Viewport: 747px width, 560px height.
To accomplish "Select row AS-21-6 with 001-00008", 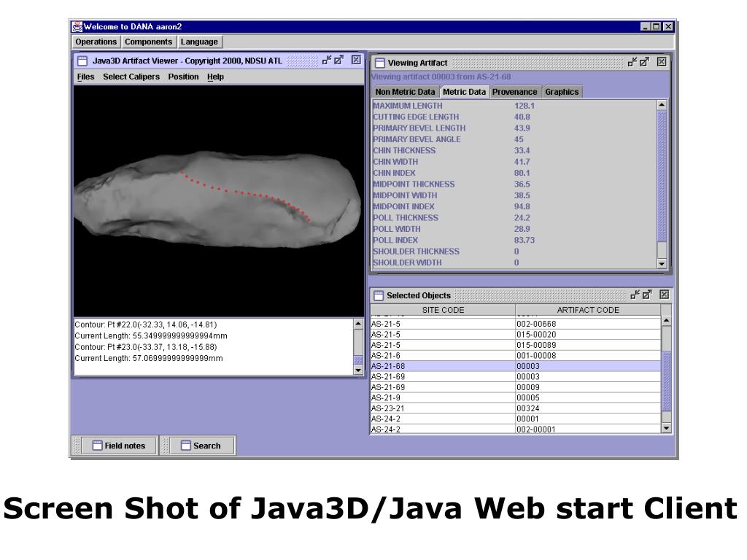I will coord(516,356).
